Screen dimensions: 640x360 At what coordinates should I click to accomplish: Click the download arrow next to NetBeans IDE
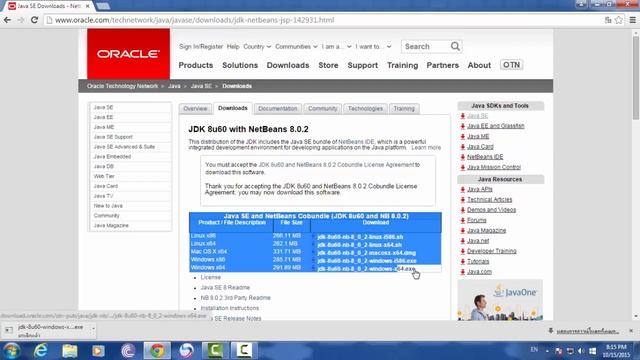[462, 157]
